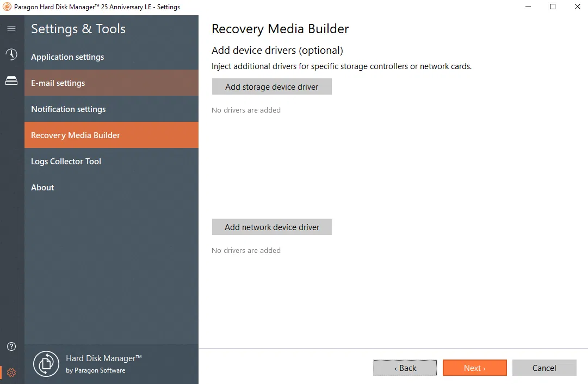Screen dimensions: 588x384
Task: Click Add storage device driver
Action: coord(272,86)
